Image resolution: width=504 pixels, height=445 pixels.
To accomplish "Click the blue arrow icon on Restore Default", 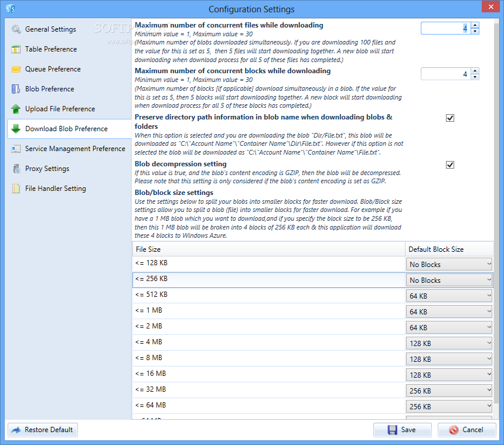I will coord(16,430).
